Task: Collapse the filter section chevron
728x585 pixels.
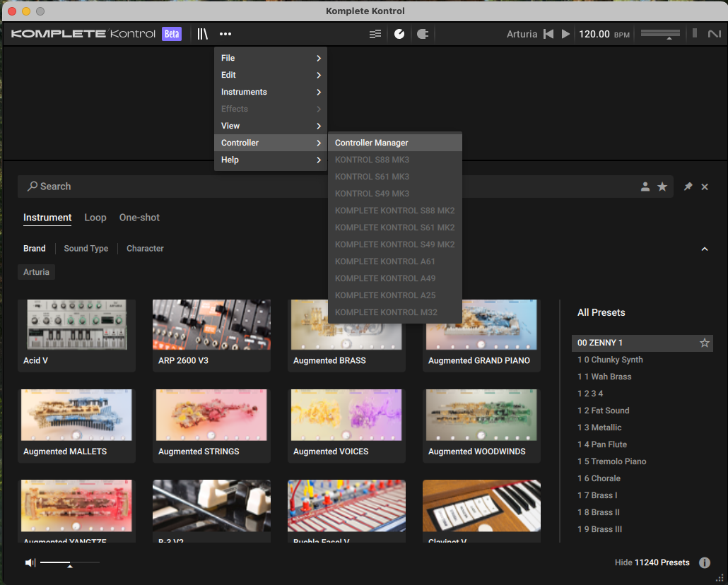Action: coord(704,249)
